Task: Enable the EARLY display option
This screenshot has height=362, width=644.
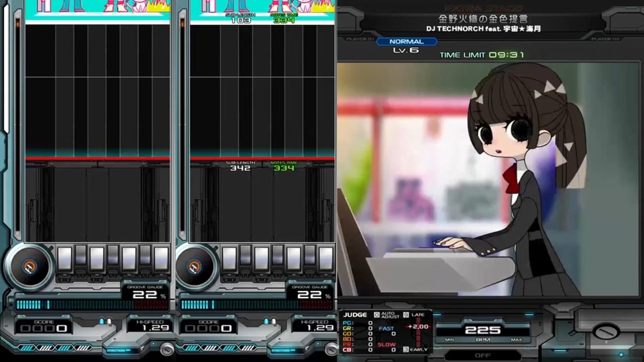Action: point(415,349)
